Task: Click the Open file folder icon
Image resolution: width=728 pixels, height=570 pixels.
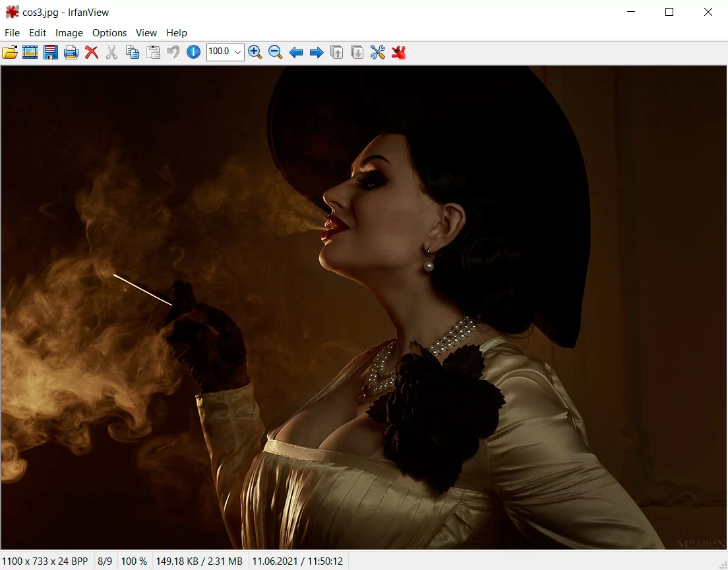Action: pos(10,52)
